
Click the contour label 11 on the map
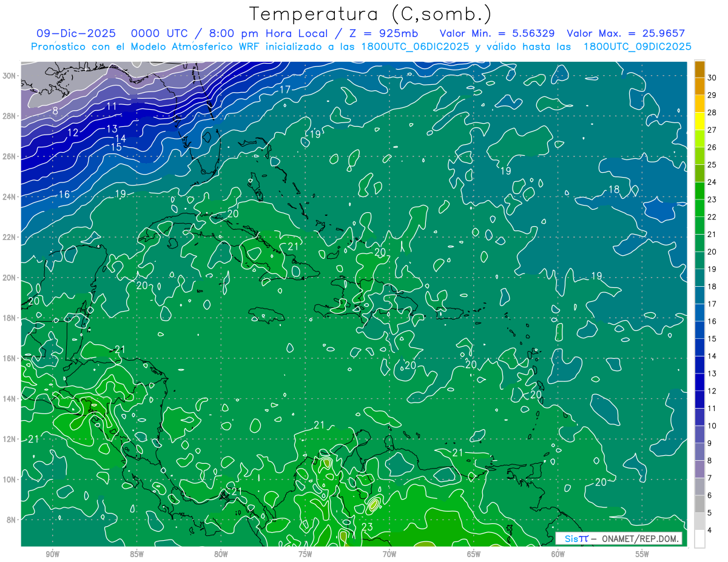click(x=112, y=107)
